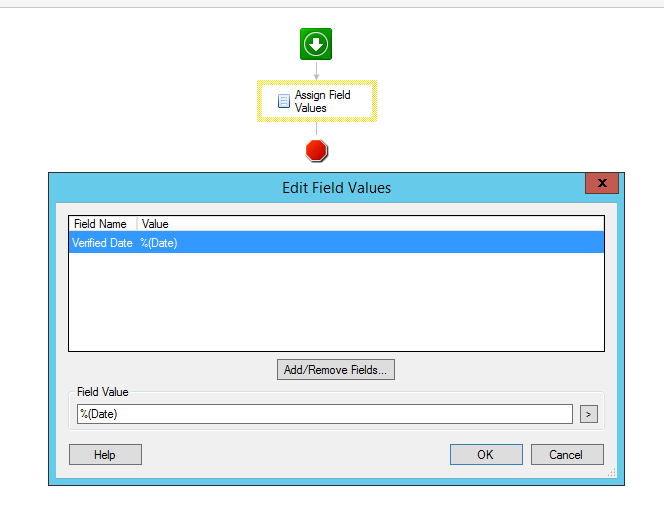664x508 pixels.
Task: Click the %(Date) value in the list
Action: click(159, 243)
